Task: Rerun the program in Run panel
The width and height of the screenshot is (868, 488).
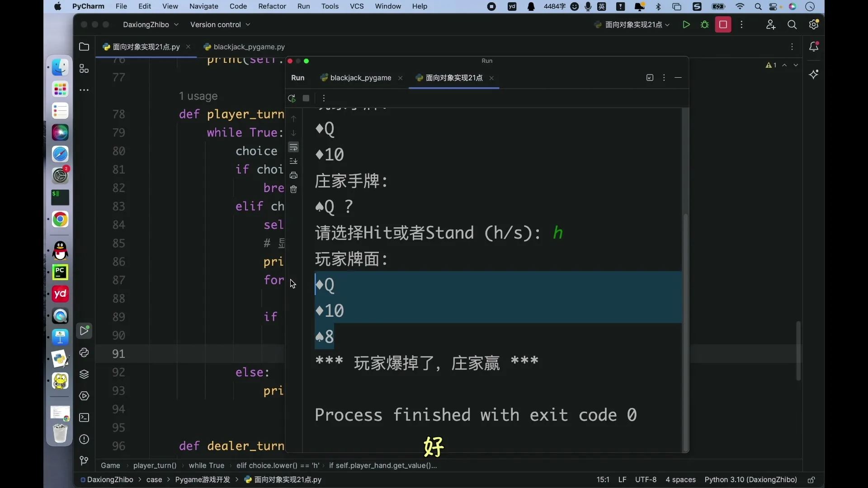Action: [x=292, y=99]
